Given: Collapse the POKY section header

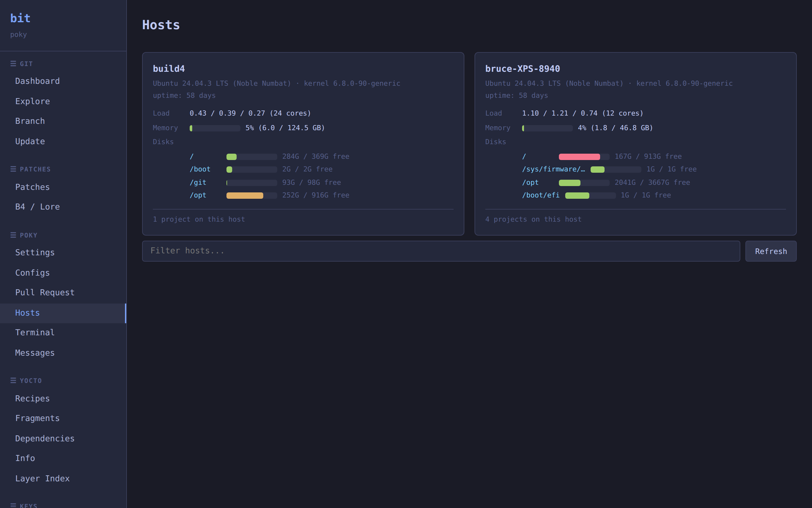Looking at the screenshot, I should click(24, 235).
